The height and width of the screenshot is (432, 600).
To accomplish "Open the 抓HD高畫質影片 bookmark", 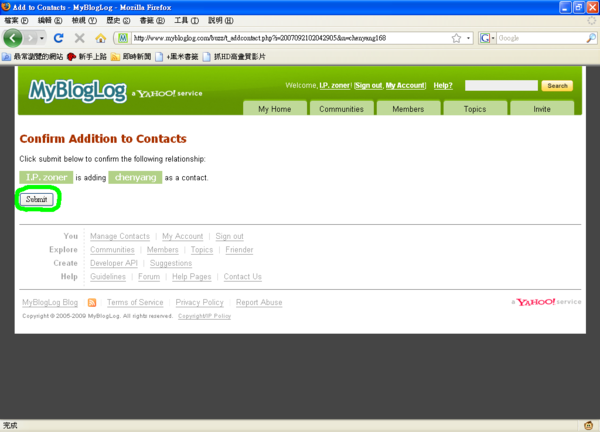I will click(234, 57).
